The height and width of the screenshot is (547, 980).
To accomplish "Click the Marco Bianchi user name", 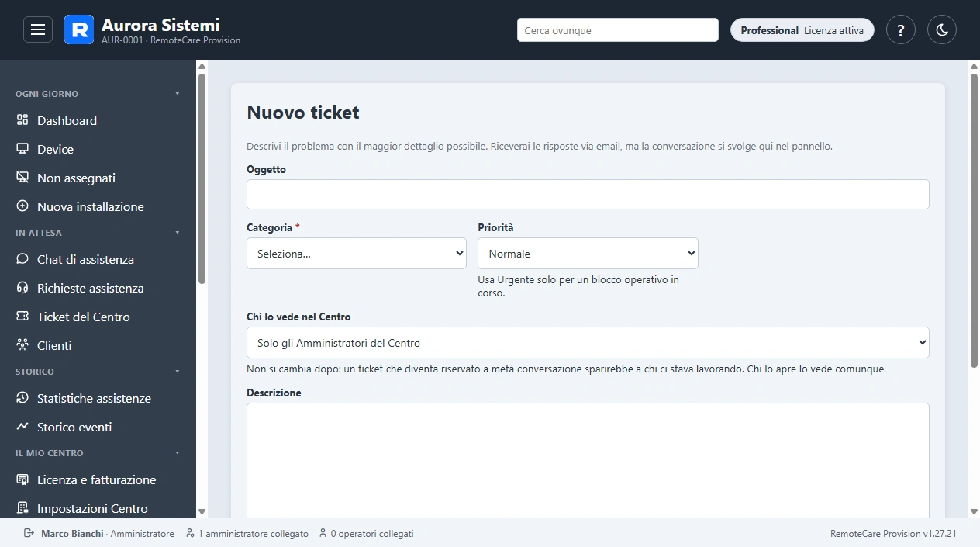I will 72,534.
